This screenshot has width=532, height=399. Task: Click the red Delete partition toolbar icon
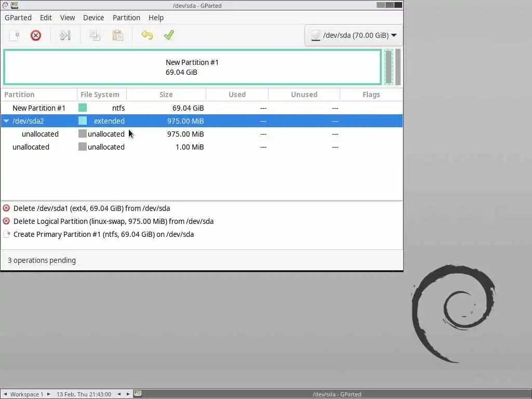pyautogui.click(x=36, y=35)
